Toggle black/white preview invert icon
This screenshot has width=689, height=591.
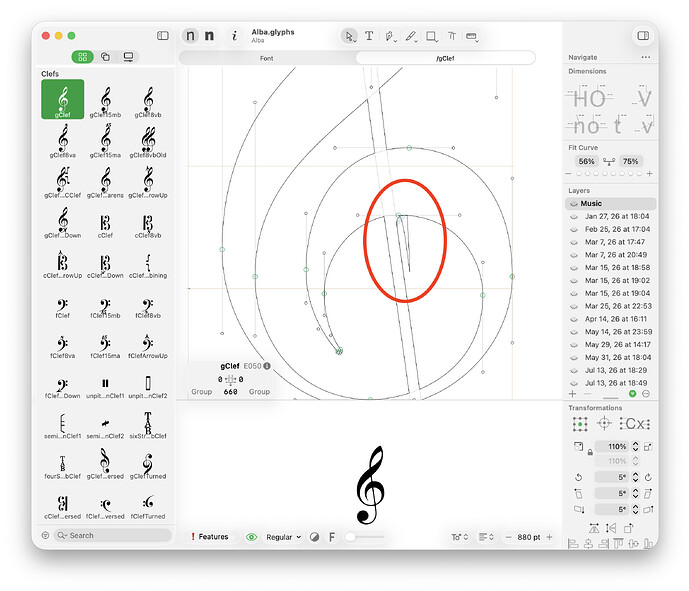coord(314,537)
